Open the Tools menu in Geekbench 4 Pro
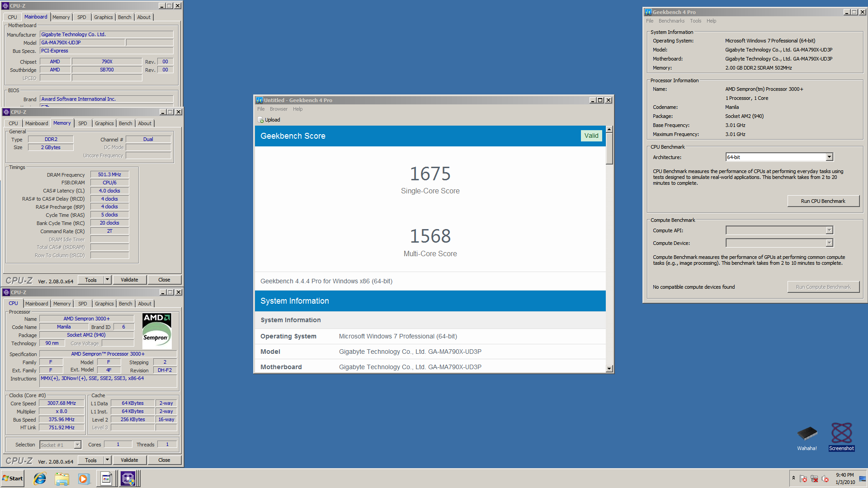The height and width of the screenshot is (488, 868). pos(695,21)
